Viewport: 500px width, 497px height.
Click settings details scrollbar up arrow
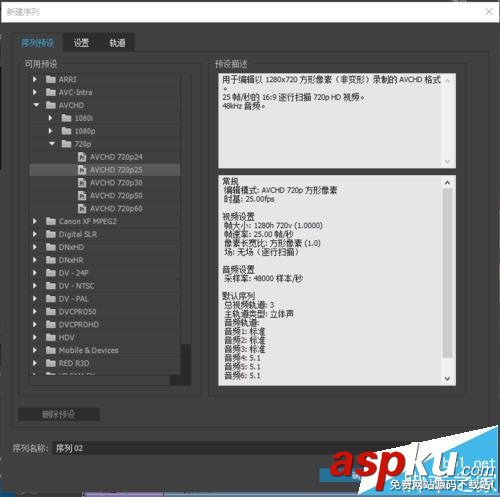[x=447, y=183]
